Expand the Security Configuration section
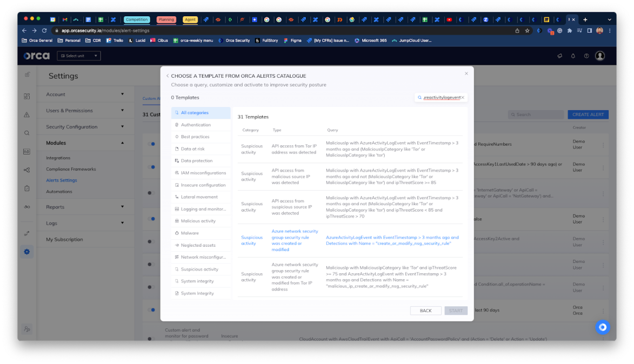 click(85, 126)
